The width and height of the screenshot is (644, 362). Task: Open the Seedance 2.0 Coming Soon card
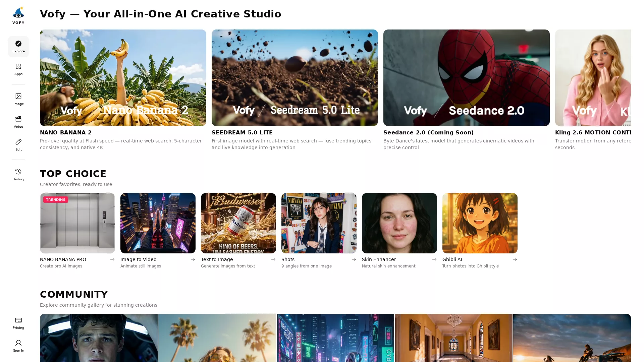click(x=466, y=77)
